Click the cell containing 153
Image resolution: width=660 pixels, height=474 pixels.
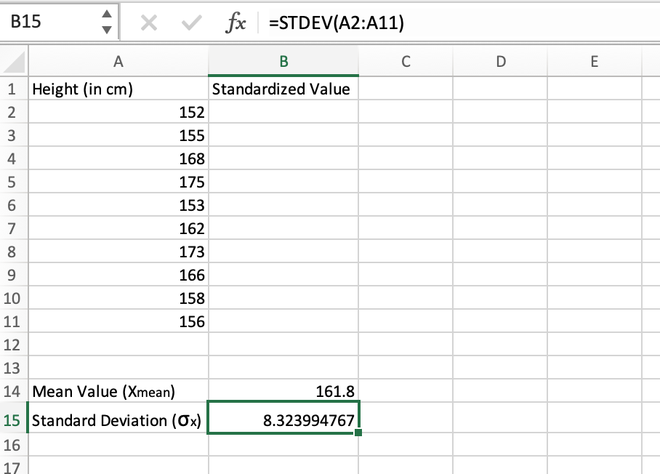pyautogui.click(x=118, y=205)
